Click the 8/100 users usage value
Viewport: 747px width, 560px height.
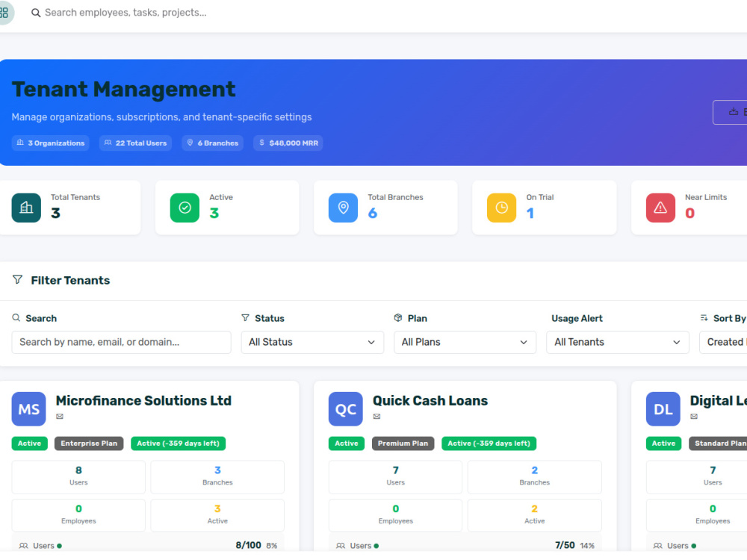coord(248,545)
